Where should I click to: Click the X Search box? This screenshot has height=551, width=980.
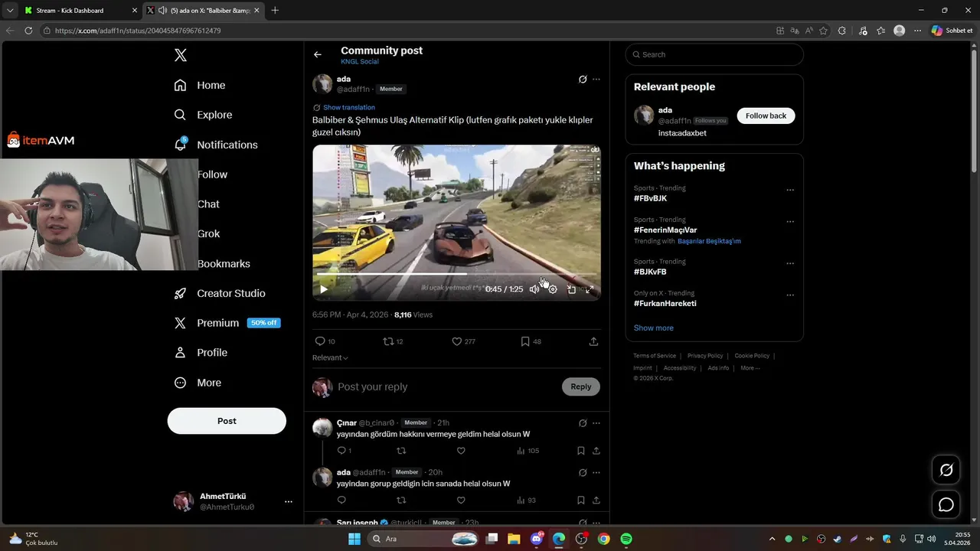tap(714, 54)
